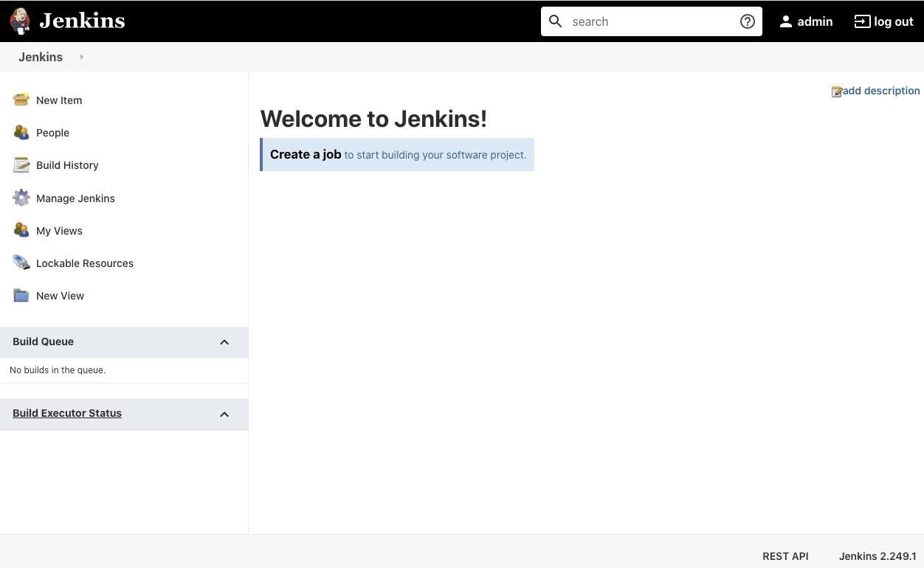Click the log out link
Viewport: 924px width, 568px height.
click(x=894, y=21)
